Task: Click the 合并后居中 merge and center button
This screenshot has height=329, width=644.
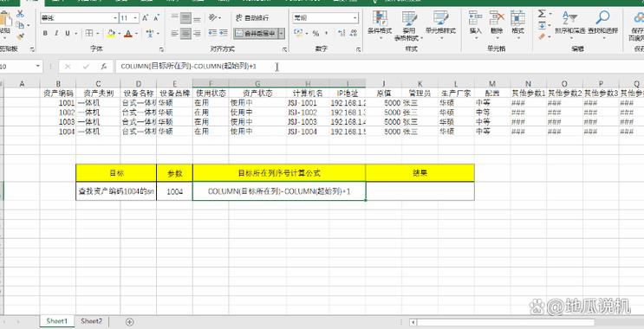Action: pos(256,34)
